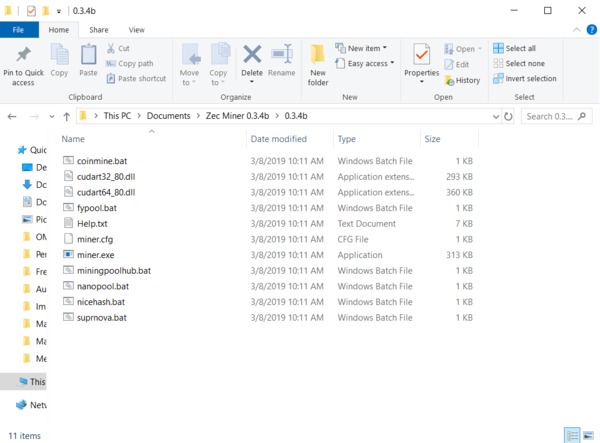Viewport: 600px width, 443px height.
Task: Click the Copy ribbon icon
Action: click(x=59, y=54)
